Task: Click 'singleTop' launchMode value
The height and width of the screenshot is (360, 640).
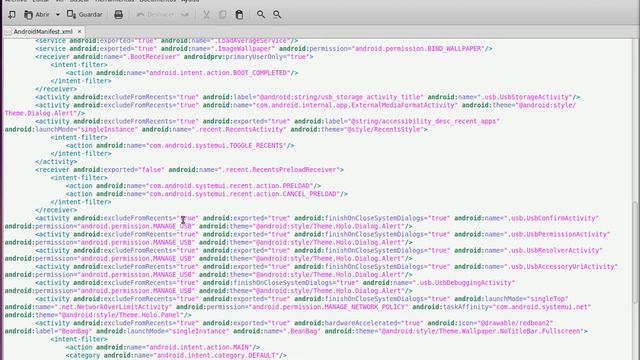Action: 547,299
